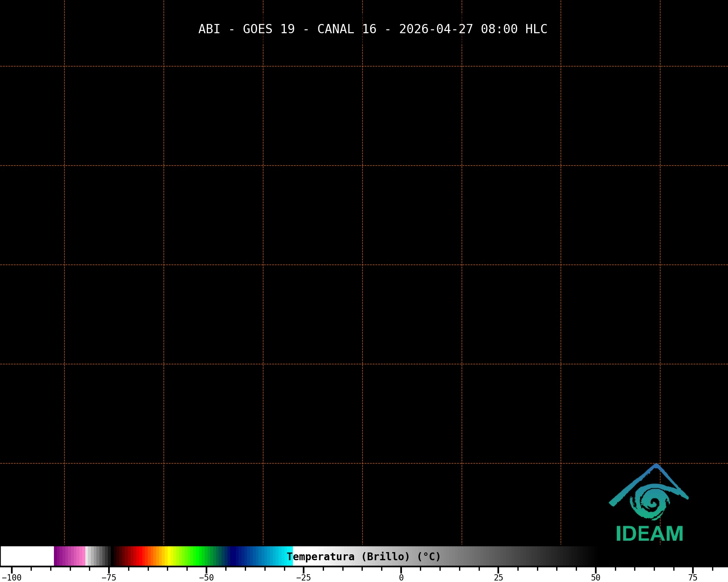This screenshot has width=728, height=582.
Task: Click the -25 tick label
Action: 303,578
